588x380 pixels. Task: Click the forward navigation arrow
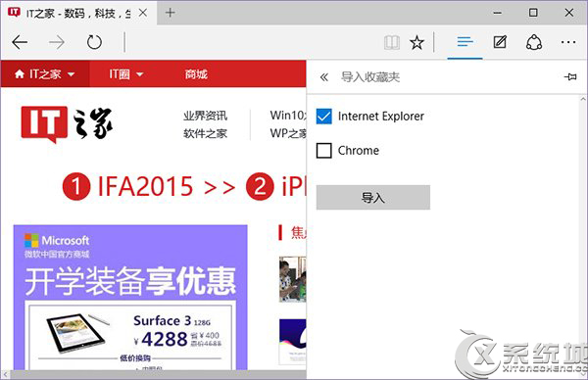(57, 42)
